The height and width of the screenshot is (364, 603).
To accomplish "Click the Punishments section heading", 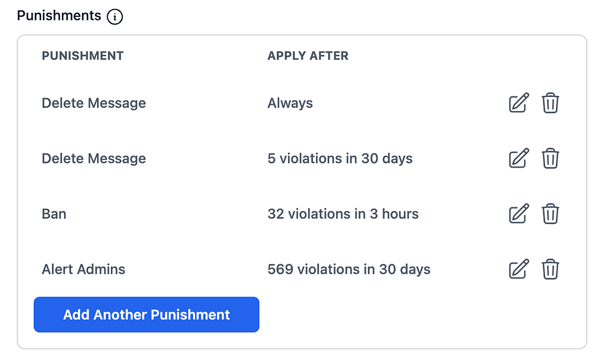I will (59, 16).
